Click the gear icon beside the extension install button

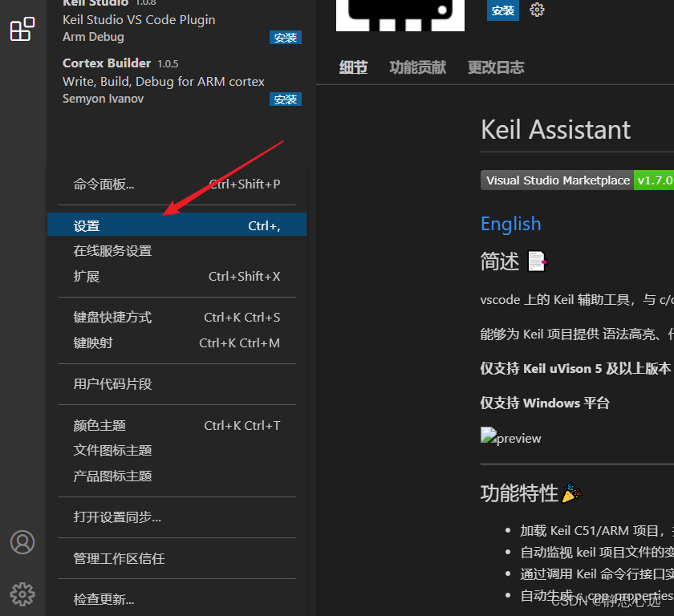click(x=537, y=10)
